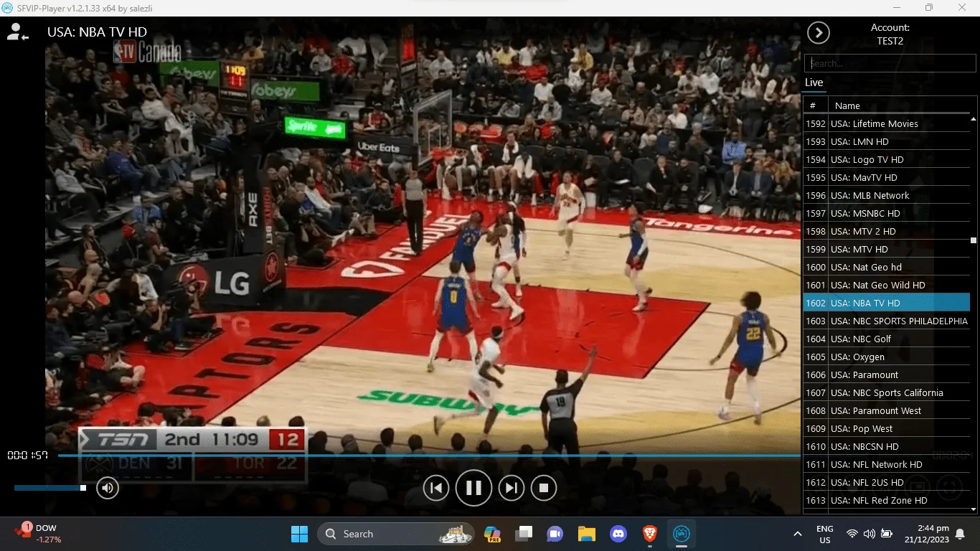Click the channel search field
This screenshot has height=551, width=980.
890,63
